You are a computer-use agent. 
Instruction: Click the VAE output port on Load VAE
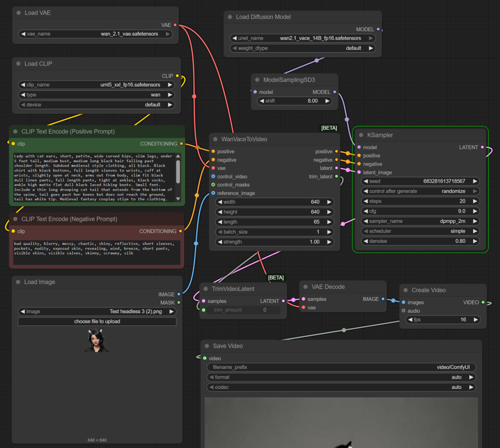point(175,25)
